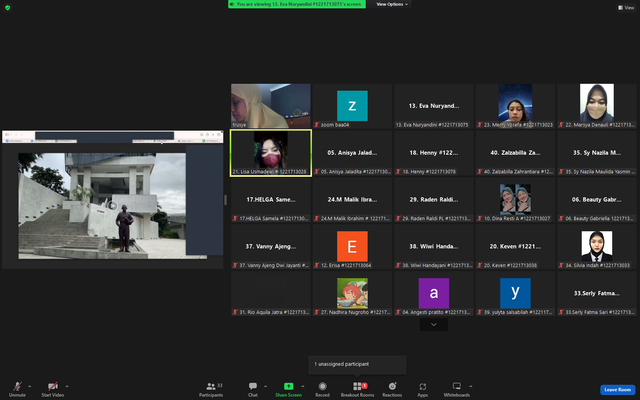
Task: Click the green encryption shield icon
Action: point(7,7)
